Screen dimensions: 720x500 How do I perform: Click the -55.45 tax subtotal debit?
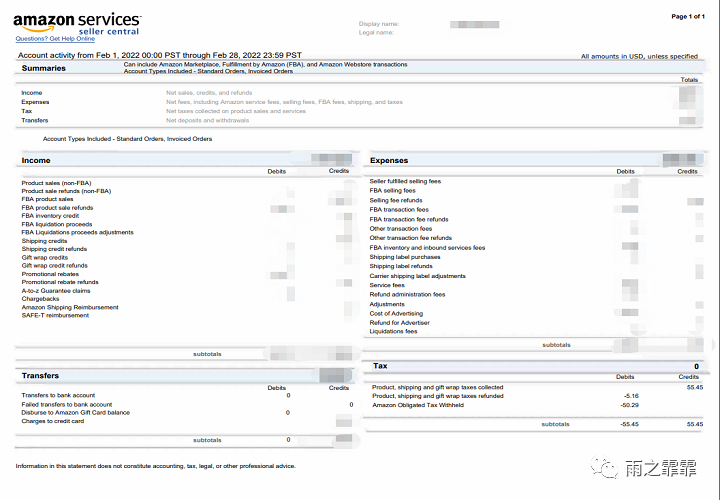(x=630, y=424)
